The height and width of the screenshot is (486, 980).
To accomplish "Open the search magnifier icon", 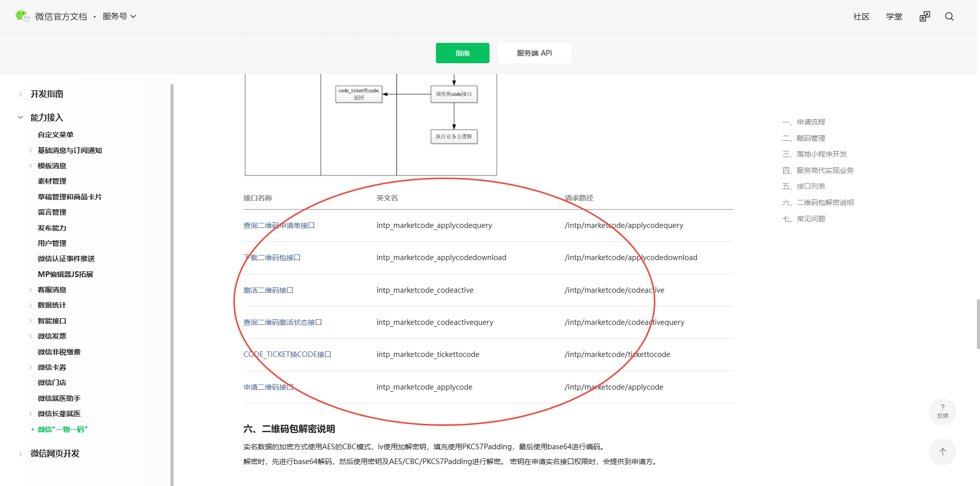I will [949, 17].
